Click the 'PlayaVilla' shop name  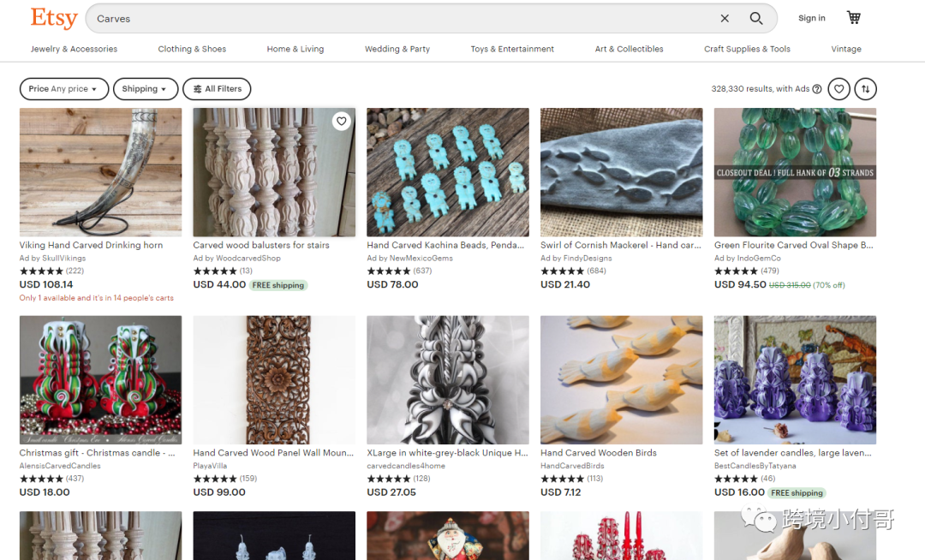tap(210, 466)
